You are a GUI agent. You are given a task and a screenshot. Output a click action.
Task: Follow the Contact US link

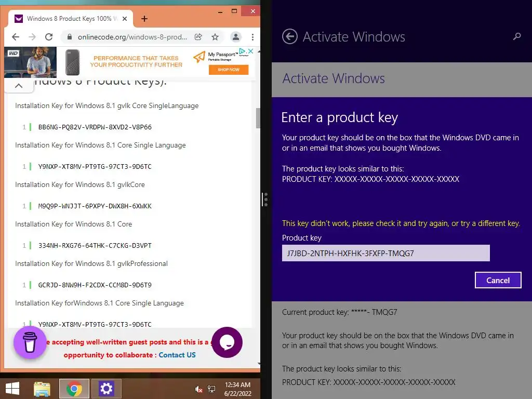point(177,355)
